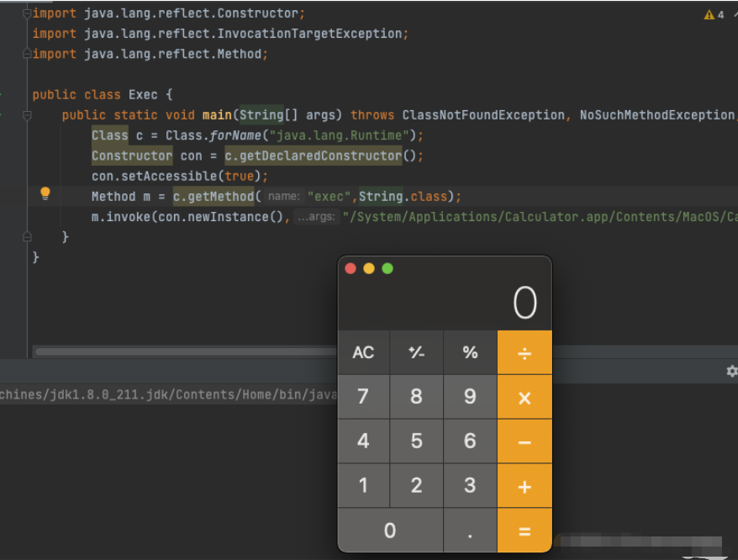Click the minus key on Calculator

tap(525, 441)
